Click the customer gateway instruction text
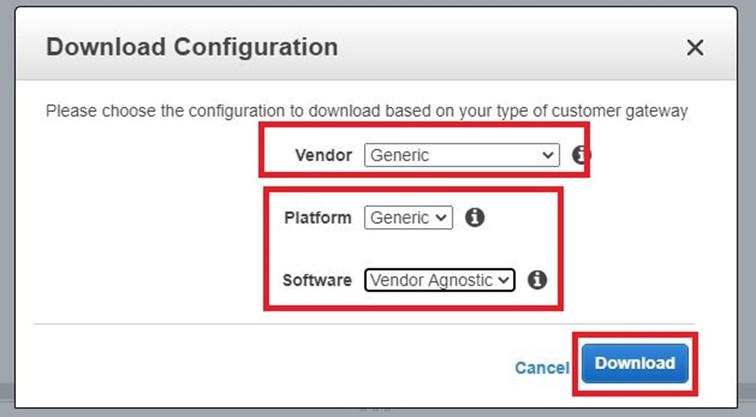Viewport: 756px width, 417px height. [x=366, y=111]
